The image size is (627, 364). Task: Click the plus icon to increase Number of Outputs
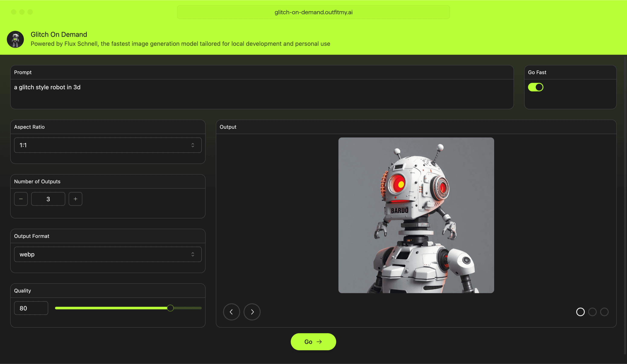coord(75,199)
